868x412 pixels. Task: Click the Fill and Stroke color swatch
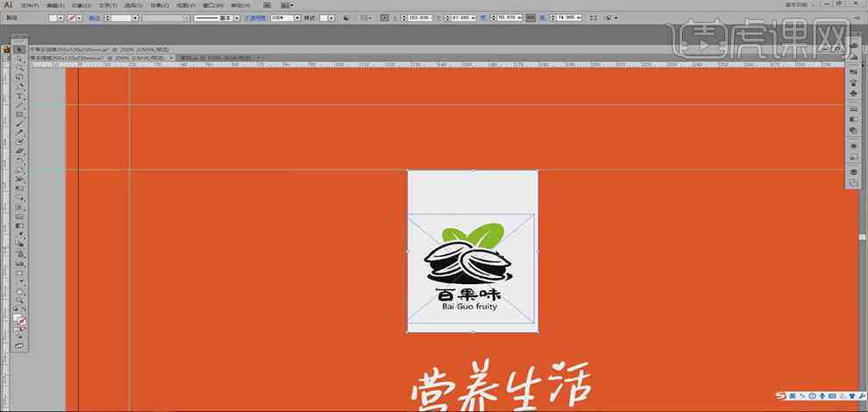[21, 321]
